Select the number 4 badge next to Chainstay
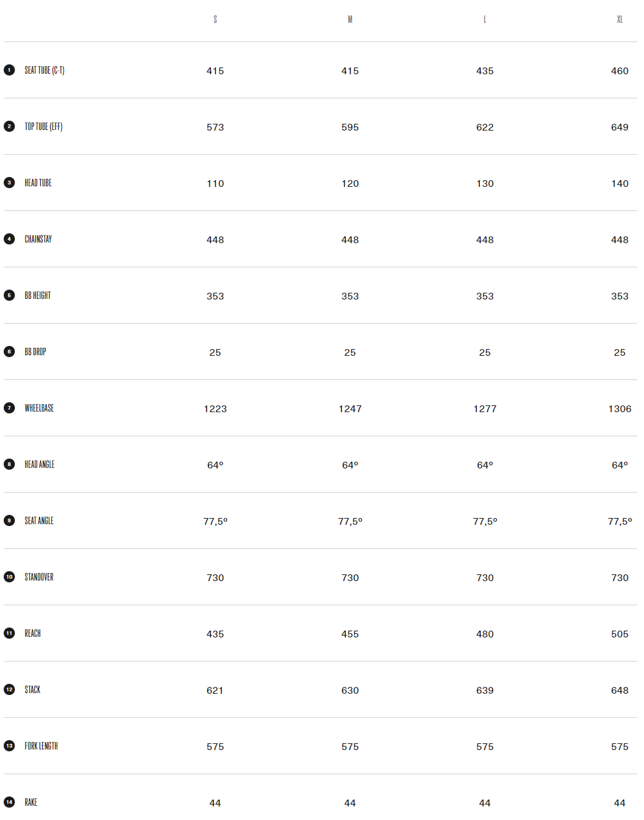This screenshot has width=644, height=820. (9, 239)
